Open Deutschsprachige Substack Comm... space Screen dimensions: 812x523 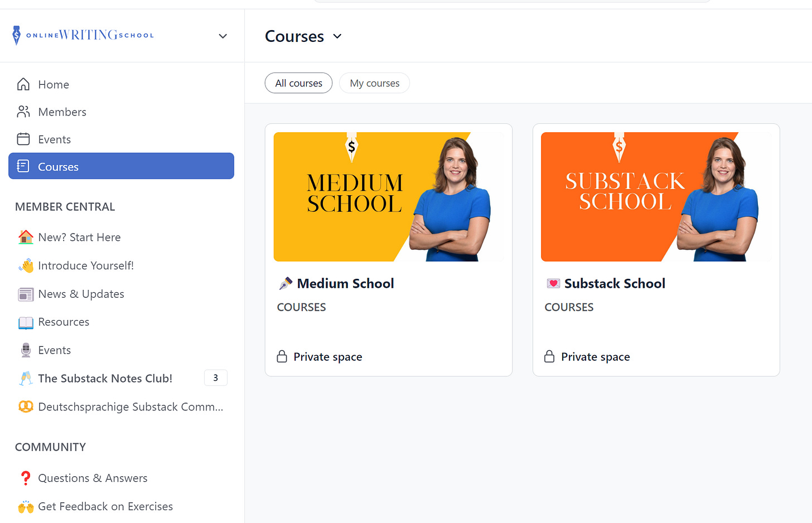[x=130, y=407]
